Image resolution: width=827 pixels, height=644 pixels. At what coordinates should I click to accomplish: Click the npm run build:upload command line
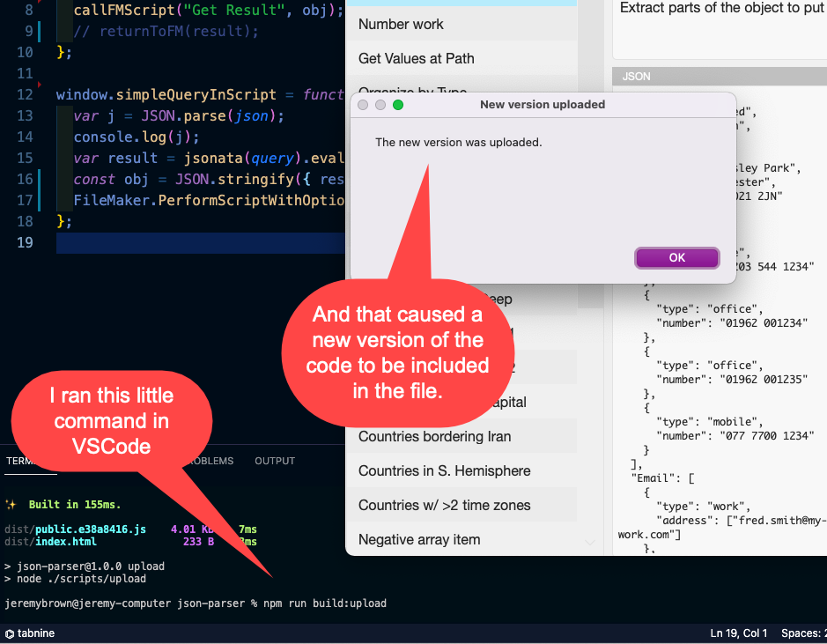pyautogui.click(x=325, y=603)
